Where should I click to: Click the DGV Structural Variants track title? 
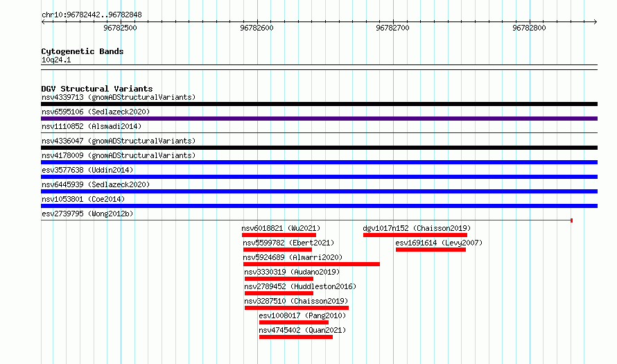point(97,89)
